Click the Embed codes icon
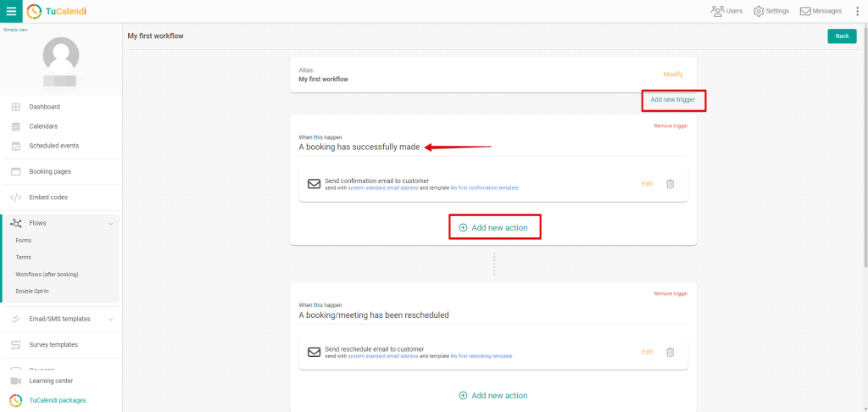The height and width of the screenshot is (412, 868). click(15, 198)
